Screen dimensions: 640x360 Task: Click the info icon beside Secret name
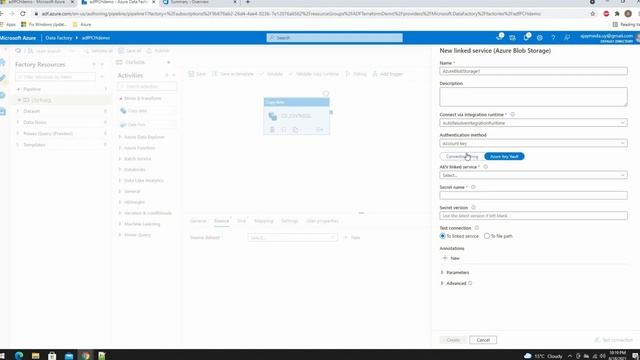(x=473, y=187)
